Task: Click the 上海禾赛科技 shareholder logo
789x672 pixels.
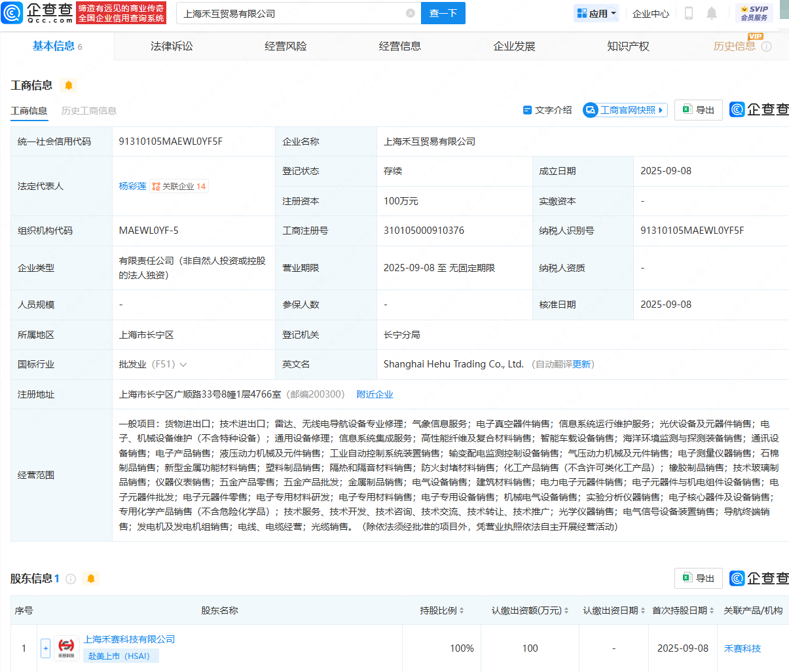Action: pyautogui.click(x=66, y=648)
